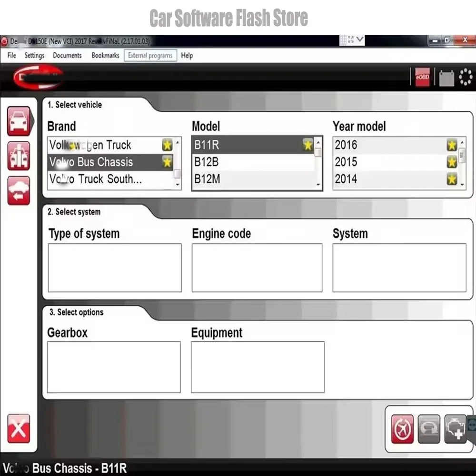Select year model 2016

pos(396,145)
